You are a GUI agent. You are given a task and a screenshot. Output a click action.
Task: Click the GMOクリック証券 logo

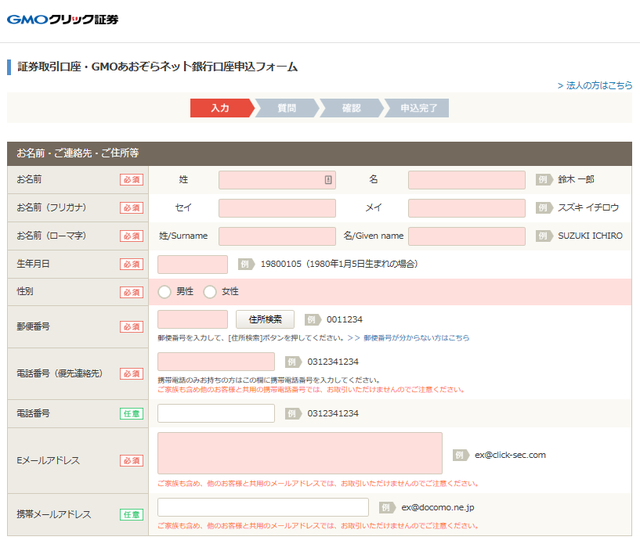(x=62, y=19)
